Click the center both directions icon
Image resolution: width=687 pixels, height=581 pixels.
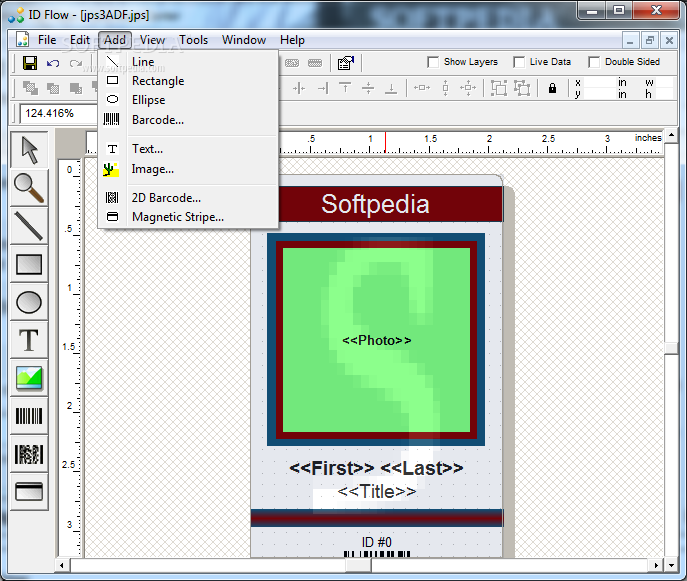point(468,88)
